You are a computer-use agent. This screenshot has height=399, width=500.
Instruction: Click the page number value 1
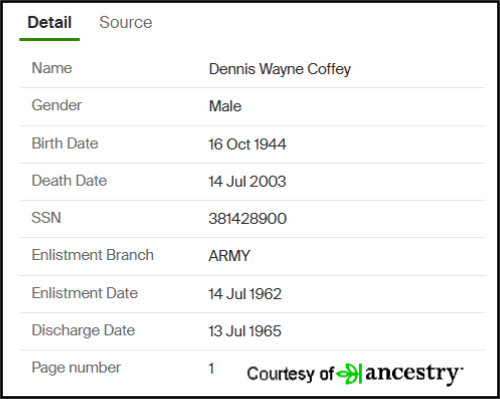[x=211, y=369]
